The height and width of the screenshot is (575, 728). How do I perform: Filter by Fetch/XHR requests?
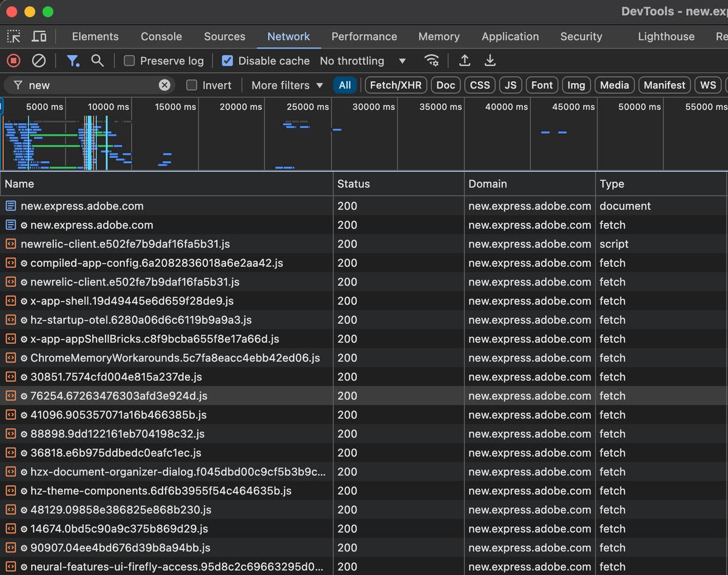tap(396, 85)
